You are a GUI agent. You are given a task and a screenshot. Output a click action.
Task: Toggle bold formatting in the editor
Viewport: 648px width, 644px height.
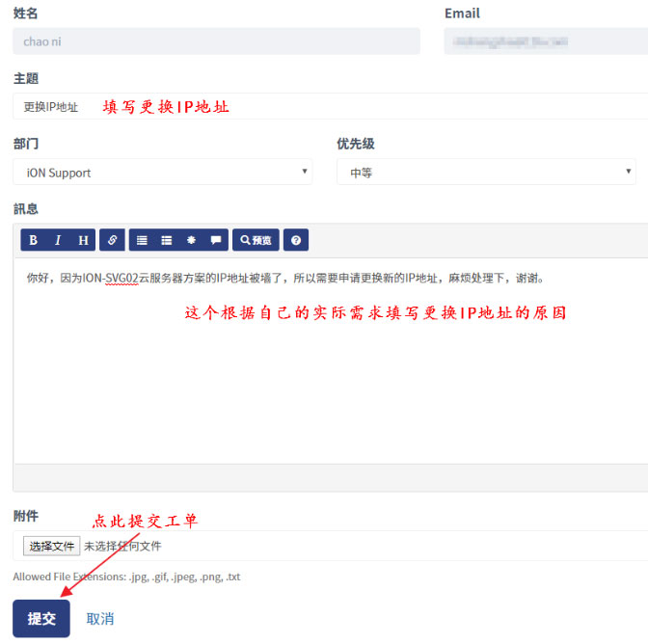34,240
